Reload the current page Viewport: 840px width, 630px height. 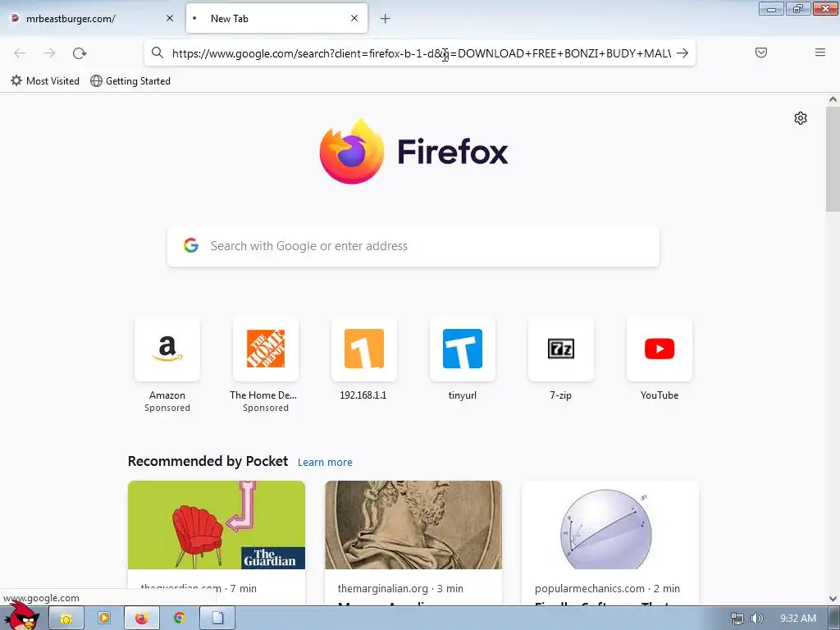click(x=80, y=53)
